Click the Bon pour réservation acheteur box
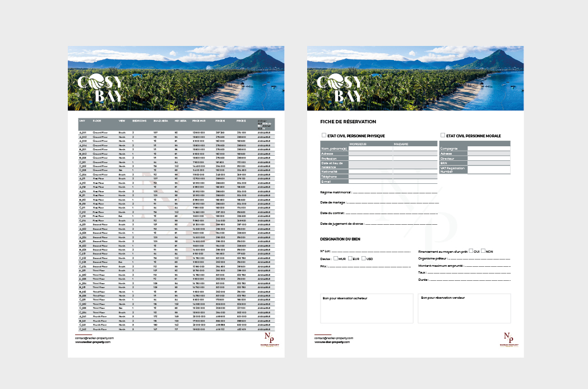This screenshot has height=389, width=588. point(367,308)
